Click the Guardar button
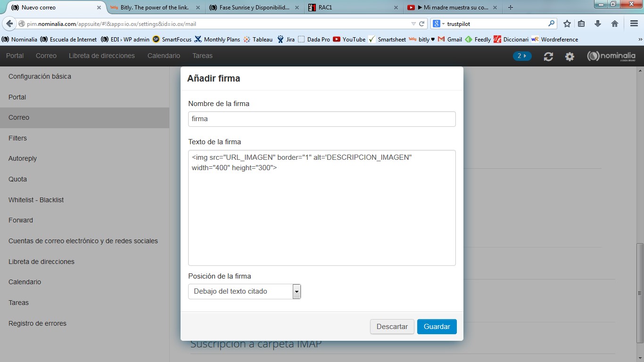This screenshot has width=644, height=362. tap(437, 327)
